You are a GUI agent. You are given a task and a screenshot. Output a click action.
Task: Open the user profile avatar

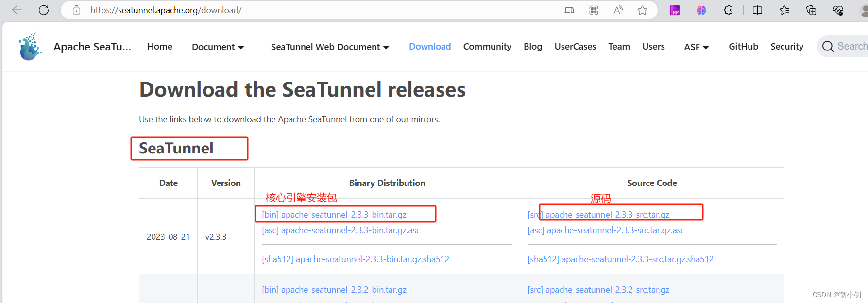(863, 10)
